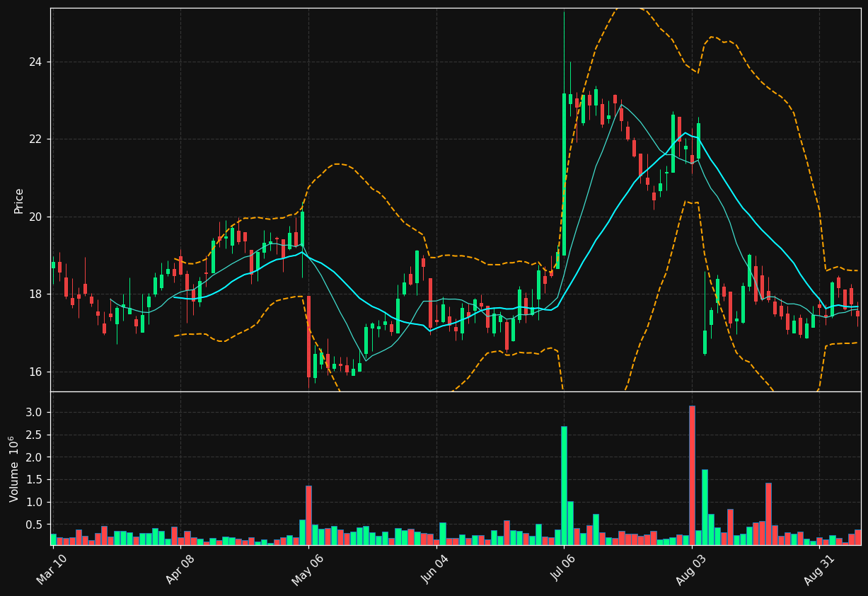Click the volume axis value 2.5

[x=35, y=435]
